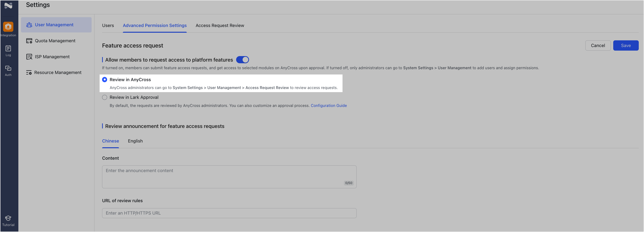Image resolution: width=644 pixels, height=232 pixels.
Task: Open the Configuration Guide link
Action: (329, 105)
